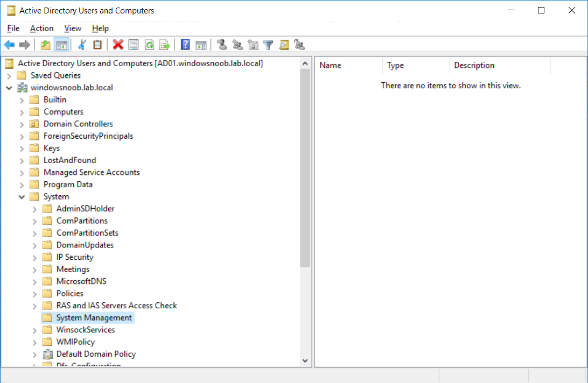Collapse the windowsnoob.lab.local domain node
The height and width of the screenshot is (383, 588).
tap(9, 88)
